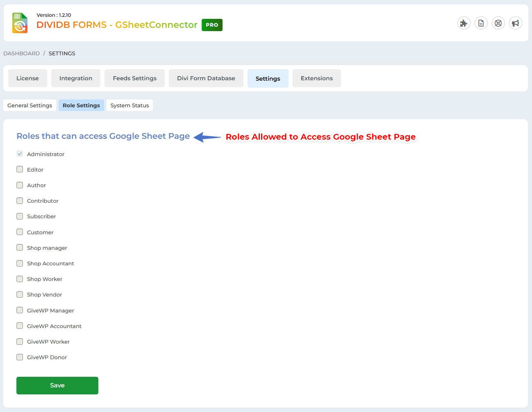Enable the Editor role checkbox
532x412 pixels.
coord(20,169)
